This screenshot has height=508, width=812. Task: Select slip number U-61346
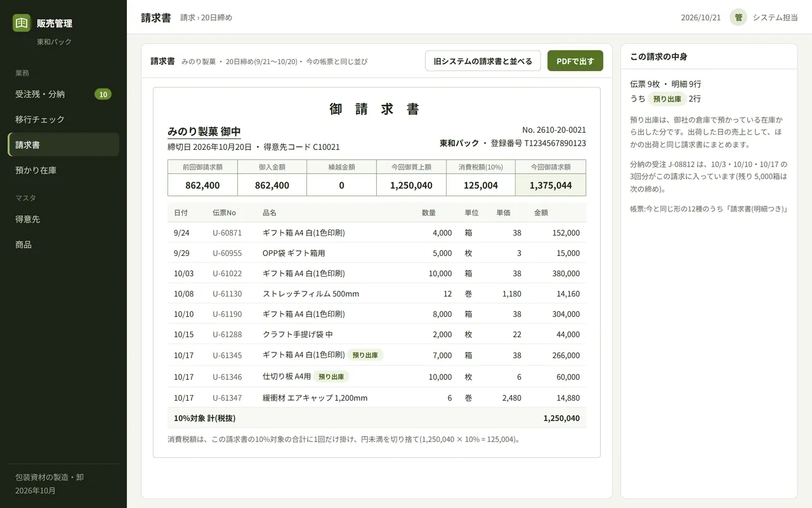pyautogui.click(x=227, y=377)
